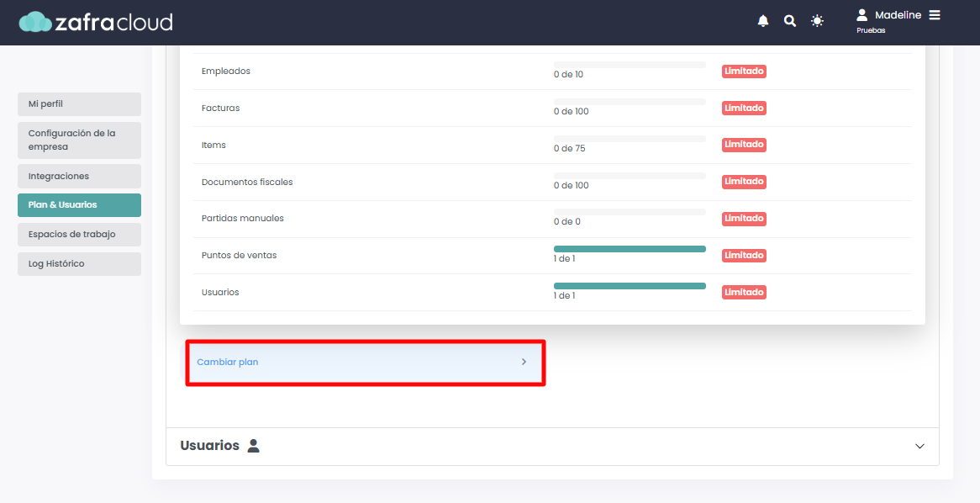The image size is (980, 503).
Task: Toggle light/dark theme sun icon
Action: click(x=817, y=21)
